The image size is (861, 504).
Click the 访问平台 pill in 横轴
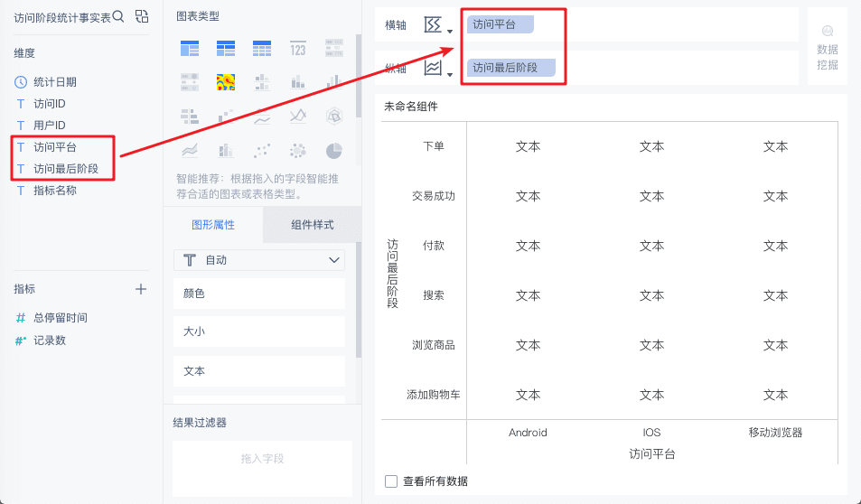tap(501, 24)
